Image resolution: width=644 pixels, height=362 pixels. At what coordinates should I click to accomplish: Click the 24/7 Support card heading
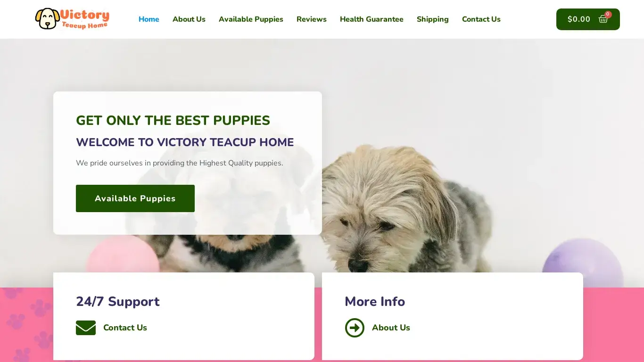(x=118, y=302)
